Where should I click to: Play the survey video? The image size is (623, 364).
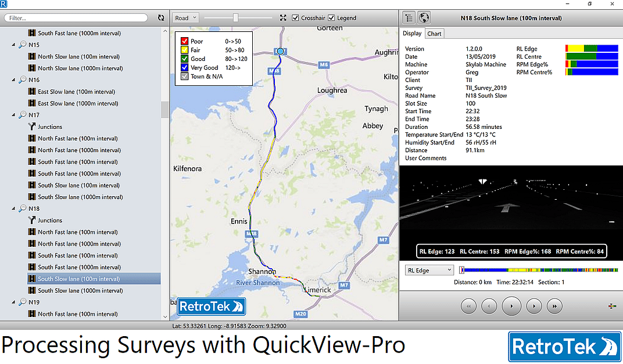[511, 306]
